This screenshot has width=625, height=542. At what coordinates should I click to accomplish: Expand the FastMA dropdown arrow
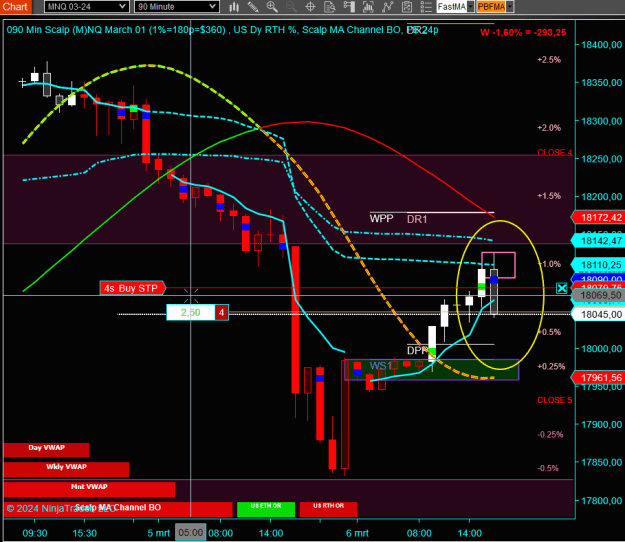pyautogui.click(x=471, y=7)
